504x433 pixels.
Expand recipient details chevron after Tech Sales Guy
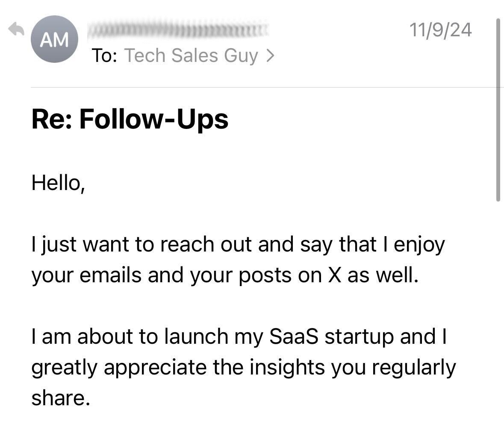270,56
